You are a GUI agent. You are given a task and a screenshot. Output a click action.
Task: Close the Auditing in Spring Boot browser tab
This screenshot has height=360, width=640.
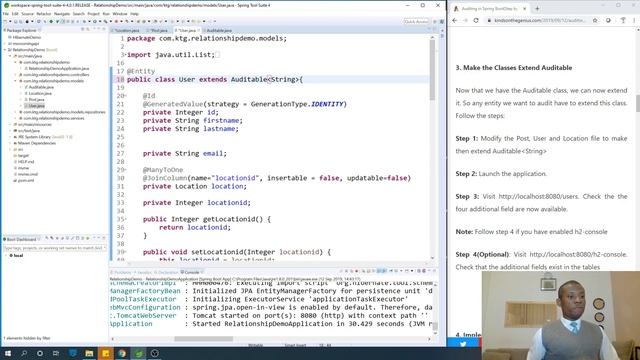click(524, 8)
